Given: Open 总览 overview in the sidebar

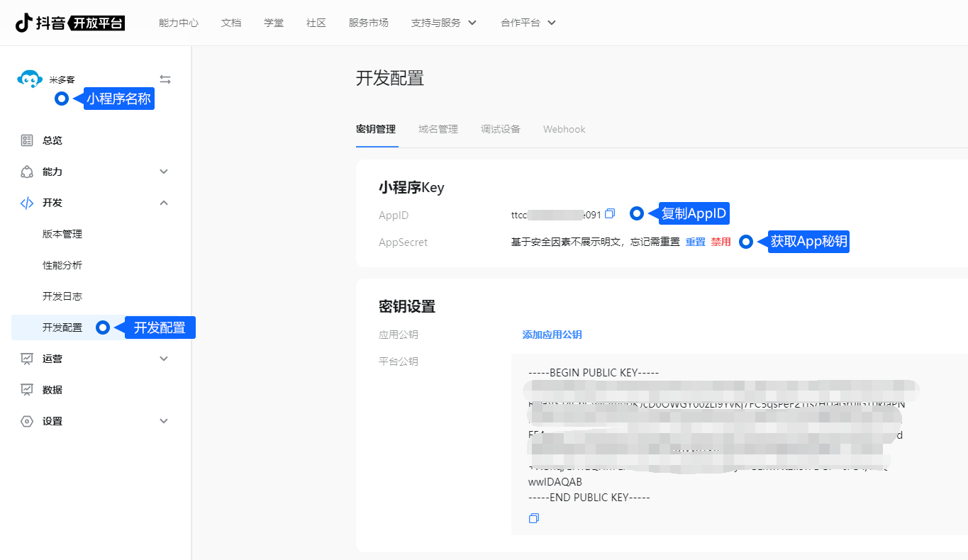Looking at the screenshot, I should (x=52, y=140).
